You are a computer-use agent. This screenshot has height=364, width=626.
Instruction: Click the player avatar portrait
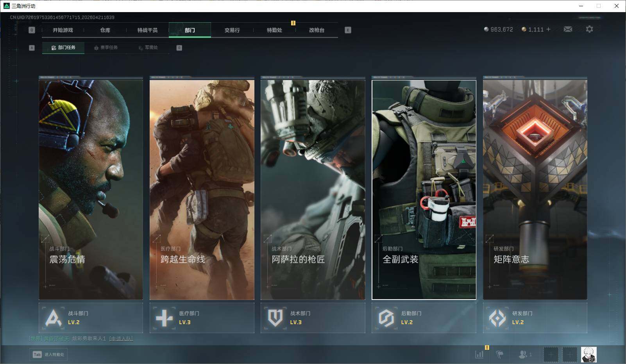(x=588, y=354)
